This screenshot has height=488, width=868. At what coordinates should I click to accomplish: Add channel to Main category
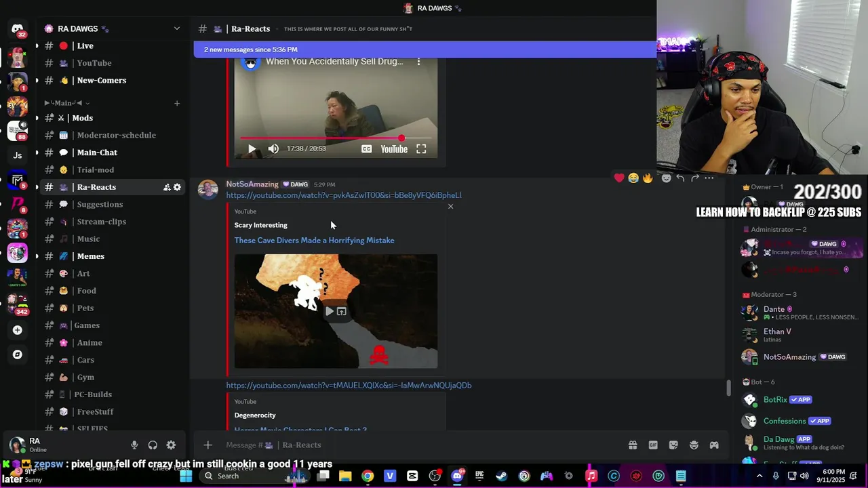177,103
